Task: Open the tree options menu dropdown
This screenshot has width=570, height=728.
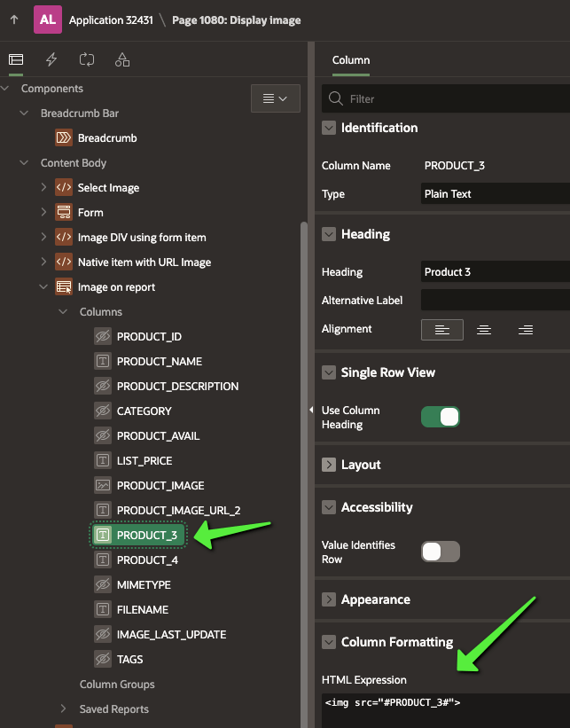Action: pyautogui.click(x=275, y=98)
